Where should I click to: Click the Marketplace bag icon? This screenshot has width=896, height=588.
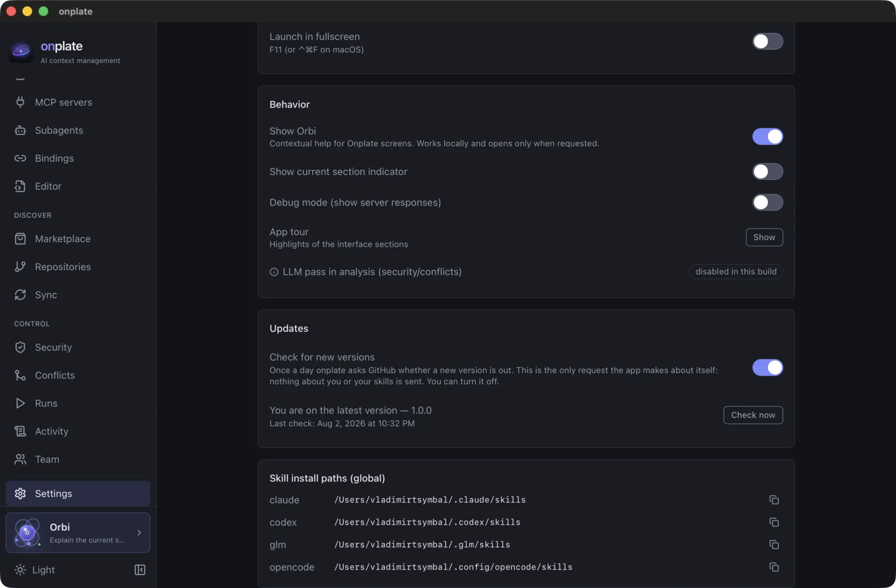20,239
